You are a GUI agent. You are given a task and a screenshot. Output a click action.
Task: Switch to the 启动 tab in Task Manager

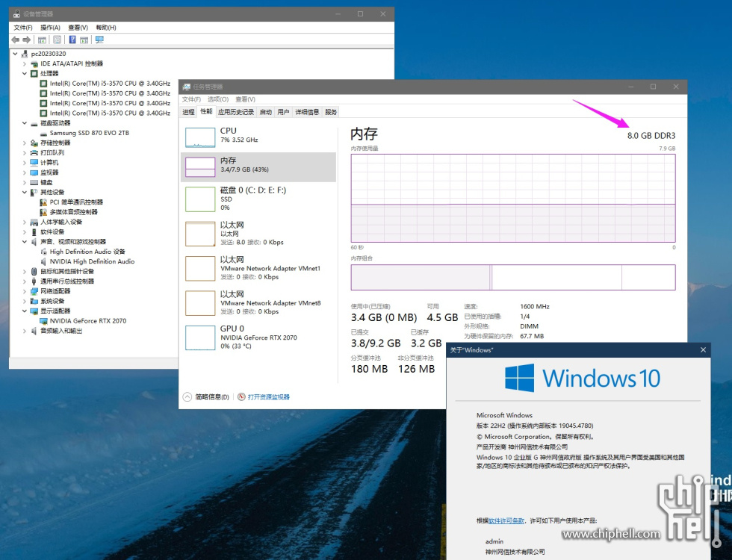(266, 112)
